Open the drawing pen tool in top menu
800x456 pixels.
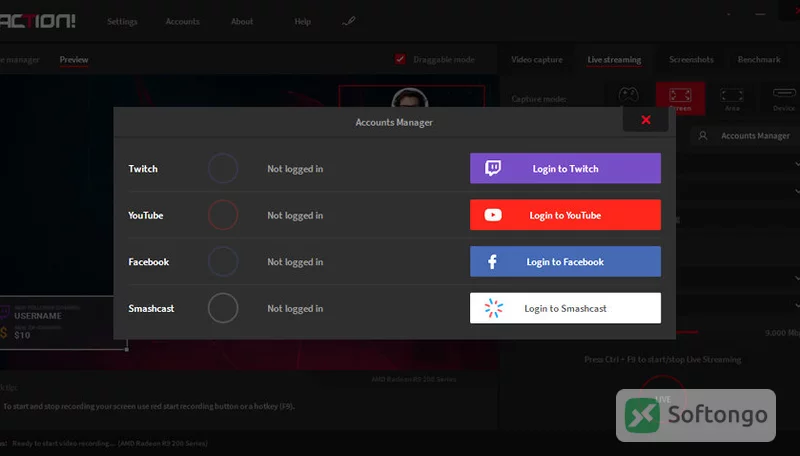348,21
